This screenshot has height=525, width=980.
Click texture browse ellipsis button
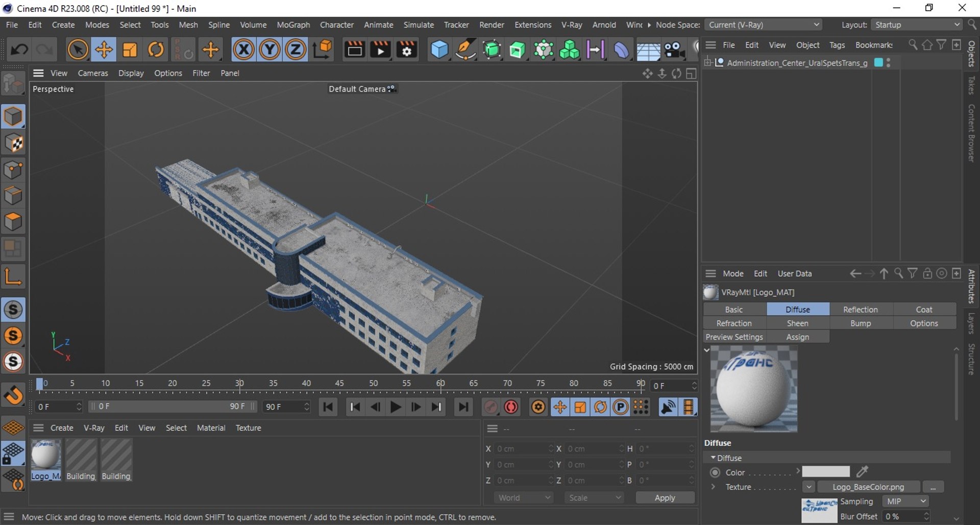tap(933, 487)
